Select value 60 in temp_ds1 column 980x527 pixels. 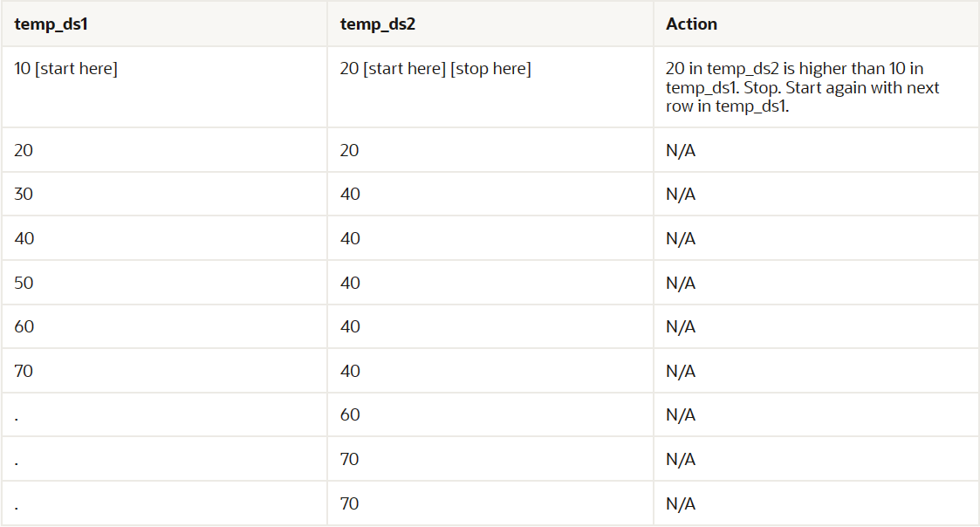[x=24, y=327]
